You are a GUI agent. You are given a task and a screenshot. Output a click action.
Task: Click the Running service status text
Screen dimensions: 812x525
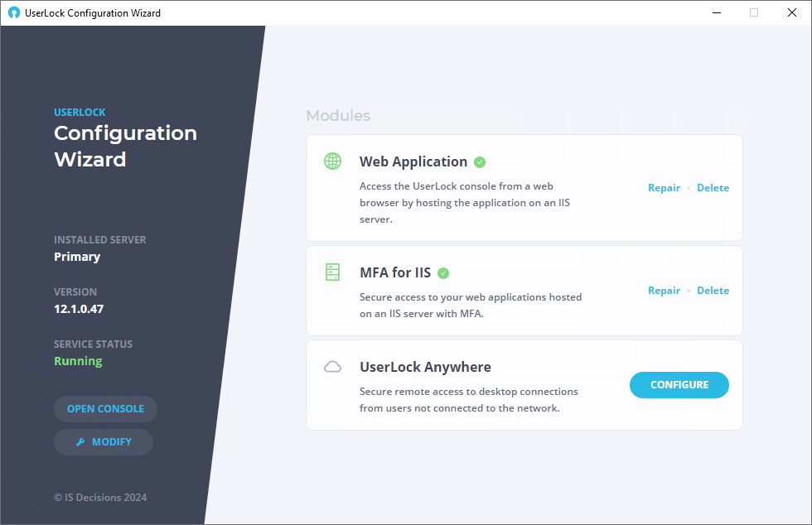78,361
